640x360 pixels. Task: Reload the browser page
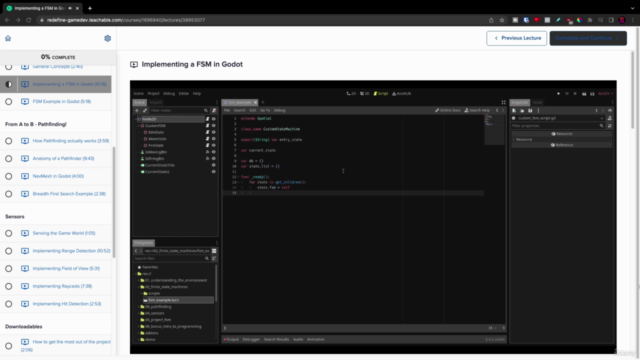coord(29,20)
